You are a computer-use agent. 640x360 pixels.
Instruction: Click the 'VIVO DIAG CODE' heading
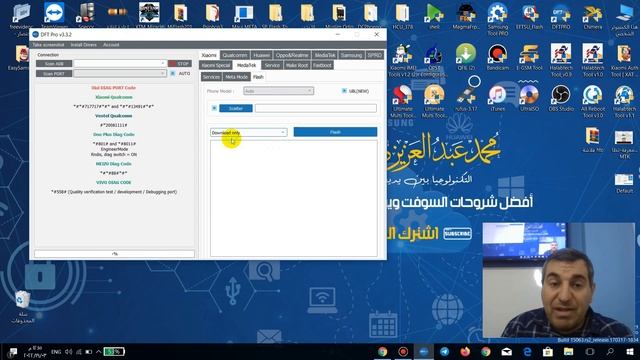coord(113,182)
